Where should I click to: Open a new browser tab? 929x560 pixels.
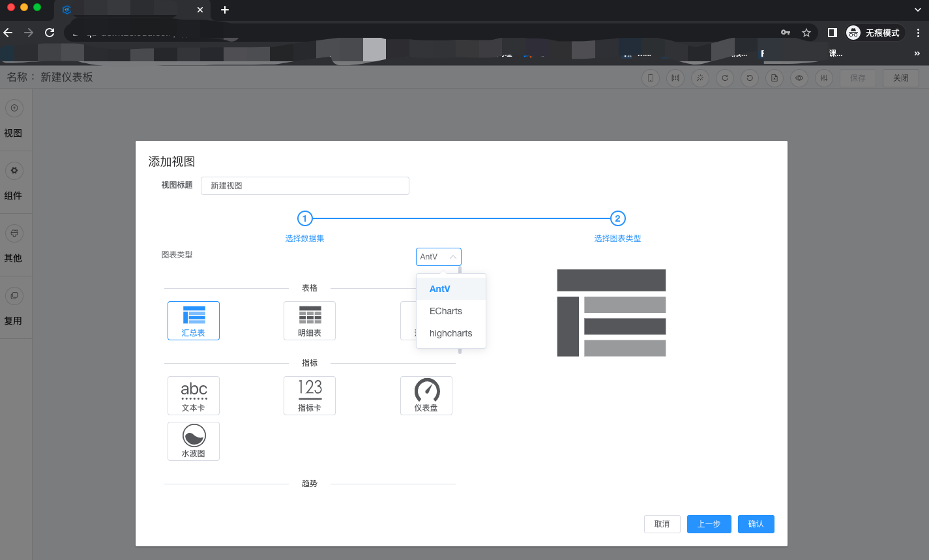[x=225, y=10]
